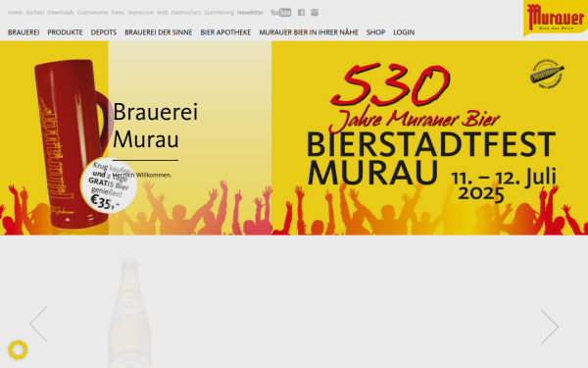Click the Herzlich Willkommen text
Screen dimensions: 588x368
click(142, 175)
